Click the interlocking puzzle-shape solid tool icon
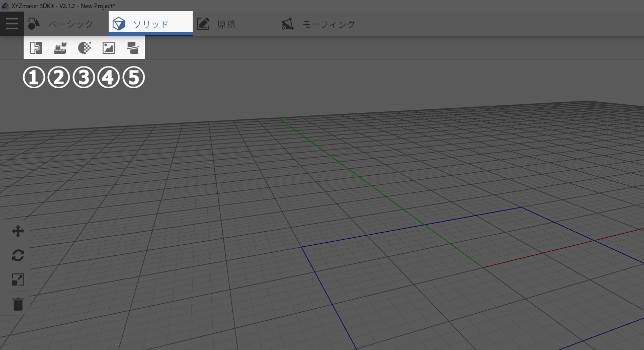 [36, 48]
